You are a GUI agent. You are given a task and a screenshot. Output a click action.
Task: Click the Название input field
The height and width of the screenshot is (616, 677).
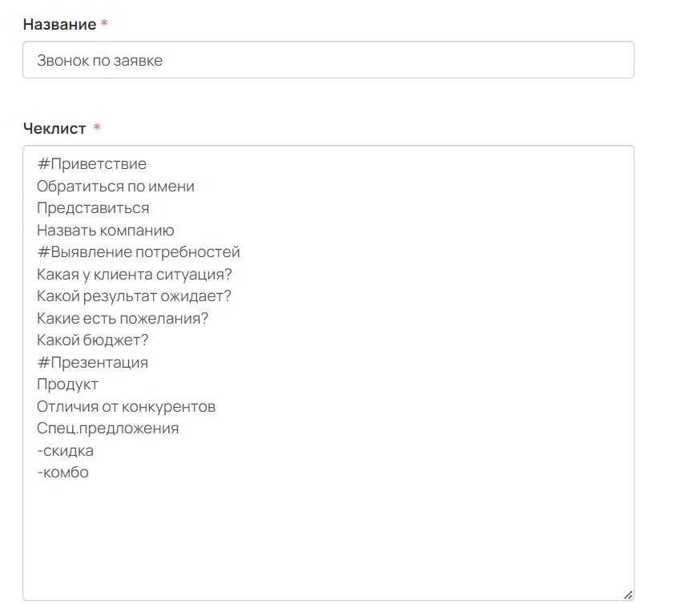click(328, 60)
